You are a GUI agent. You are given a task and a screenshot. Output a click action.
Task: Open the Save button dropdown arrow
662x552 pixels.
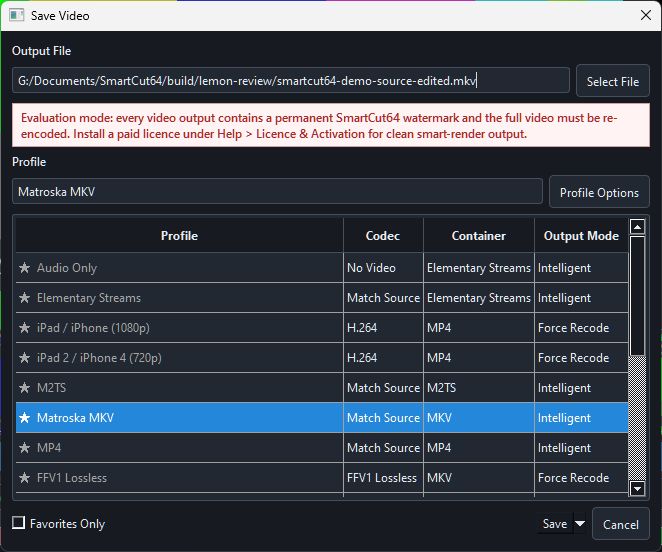point(580,524)
